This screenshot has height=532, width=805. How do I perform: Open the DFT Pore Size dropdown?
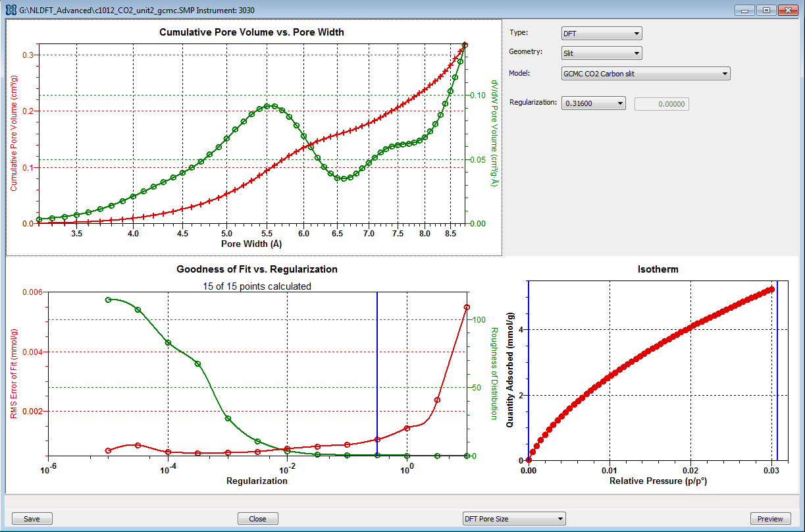[x=513, y=519]
